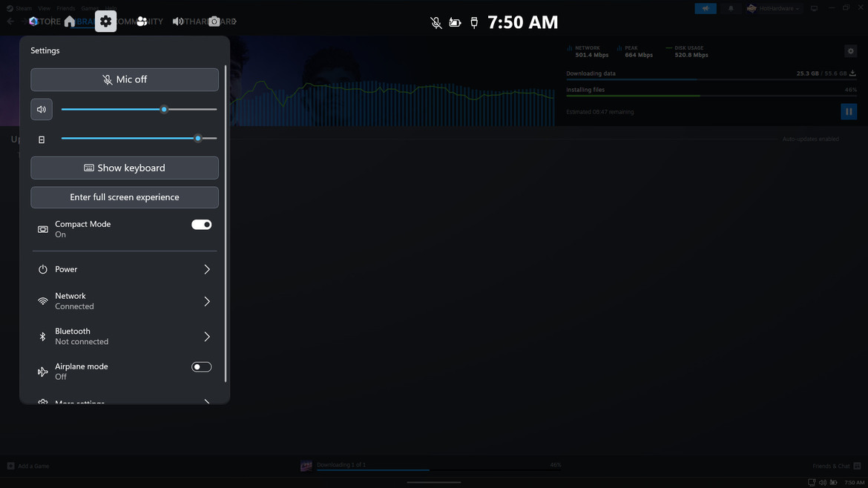Click the Steam announcements megaphone icon
Viewport: 868px width, 488px height.
tap(706, 8)
